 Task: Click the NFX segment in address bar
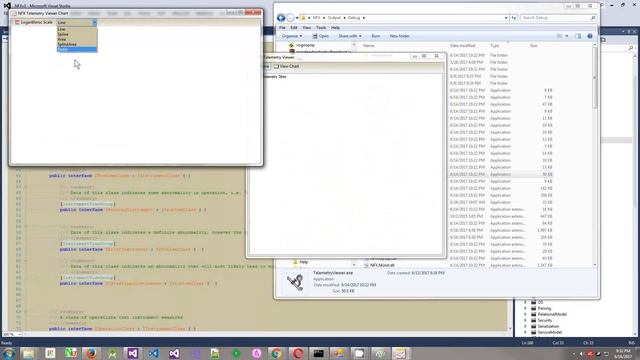coord(316,18)
